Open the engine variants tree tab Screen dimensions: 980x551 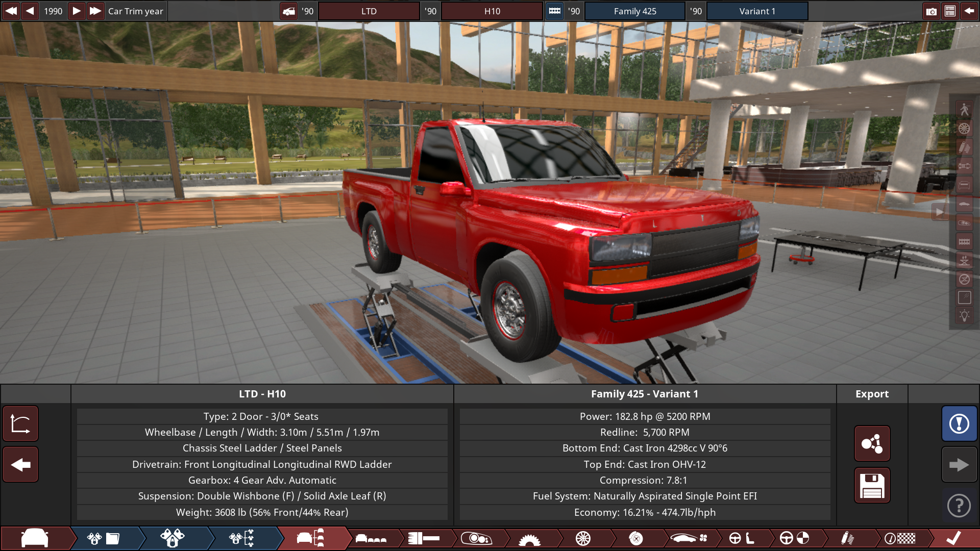[242, 538]
